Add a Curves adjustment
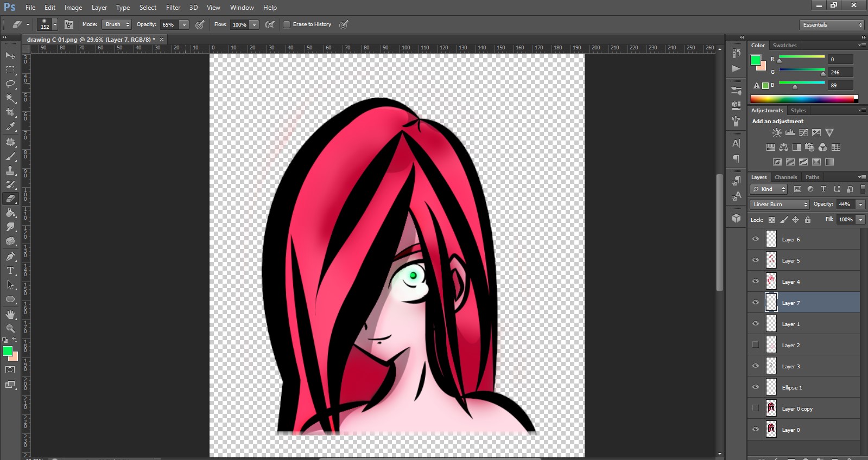Image resolution: width=868 pixels, height=460 pixels. pyautogui.click(x=803, y=133)
